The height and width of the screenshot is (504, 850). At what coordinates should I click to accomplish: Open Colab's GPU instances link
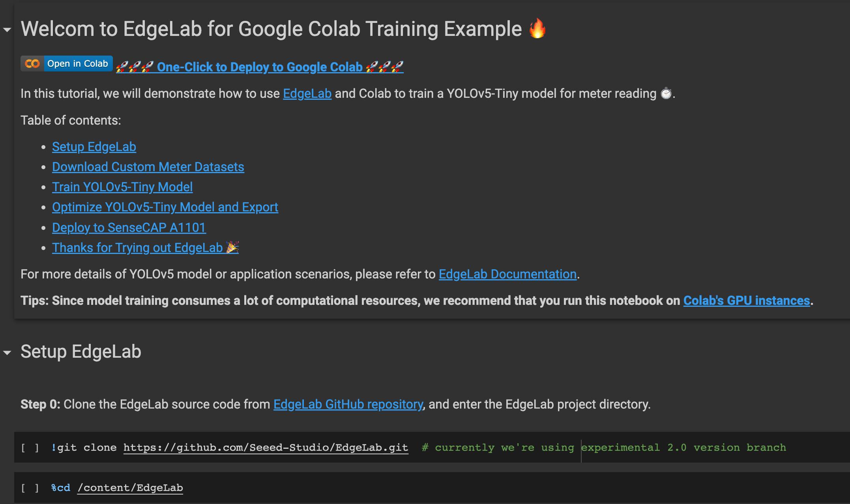pos(747,301)
